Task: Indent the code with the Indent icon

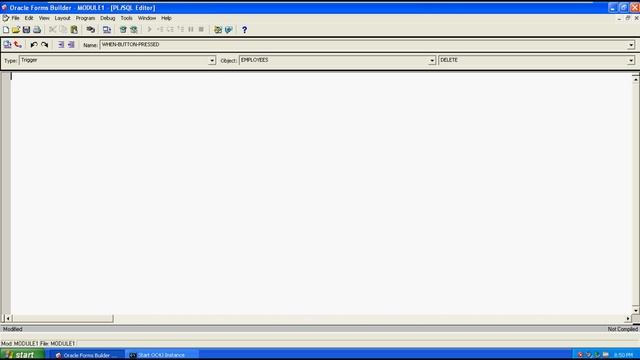Action: click(x=61, y=44)
